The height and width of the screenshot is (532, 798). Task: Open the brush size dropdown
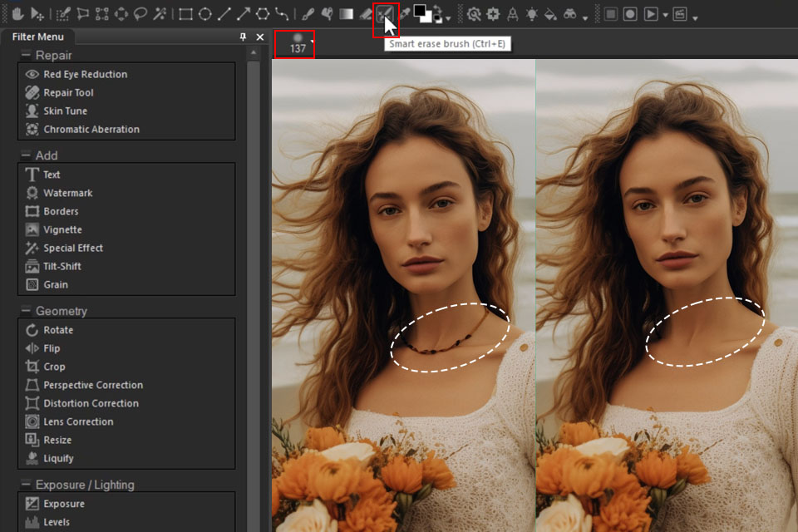[313, 40]
